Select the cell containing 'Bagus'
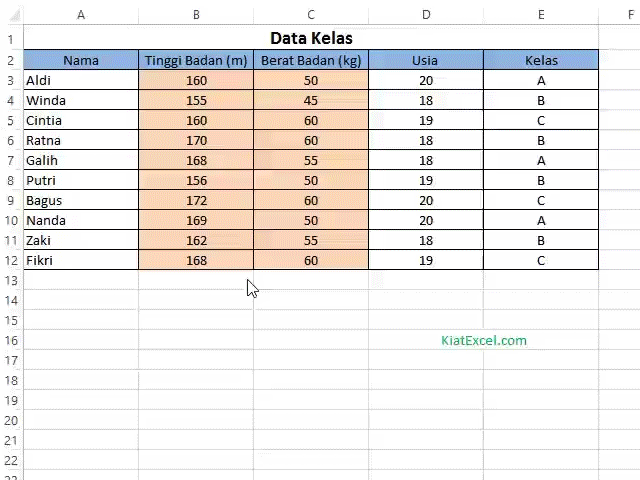Image resolution: width=640 pixels, height=480 pixels. [x=81, y=200]
